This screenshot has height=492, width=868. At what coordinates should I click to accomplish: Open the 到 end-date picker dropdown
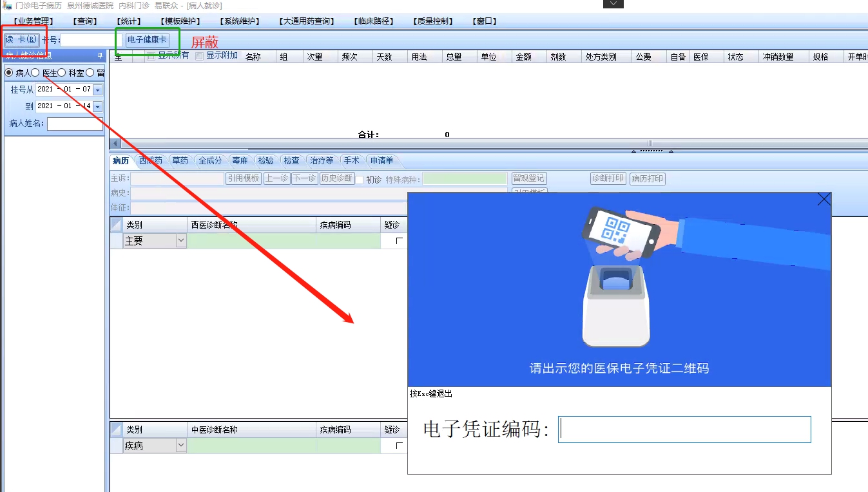click(x=98, y=106)
